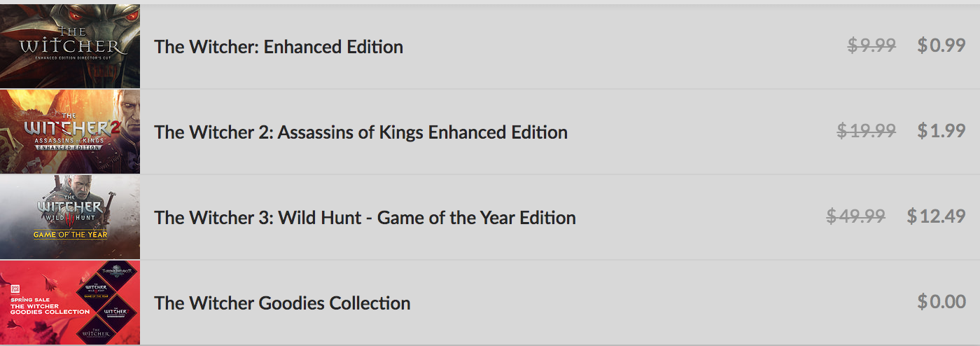Open the red Witcher Goodies Collection thumbnail
Viewport: 980px width, 346px height.
click(70, 303)
